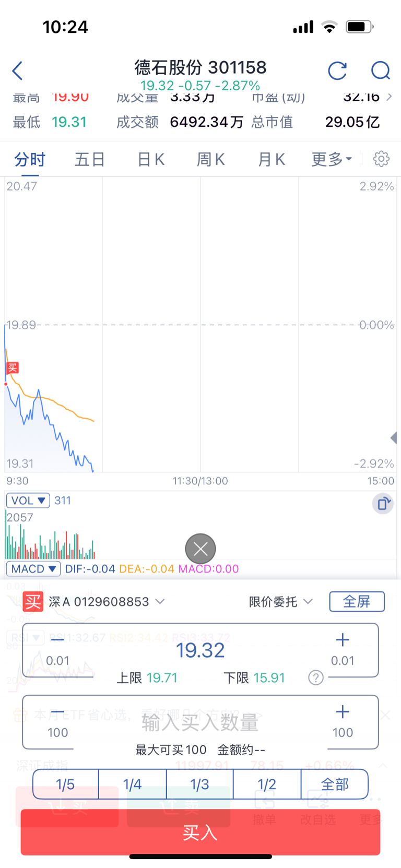Select the 1/2 position button
401x868 pixels.
click(x=267, y=784)
